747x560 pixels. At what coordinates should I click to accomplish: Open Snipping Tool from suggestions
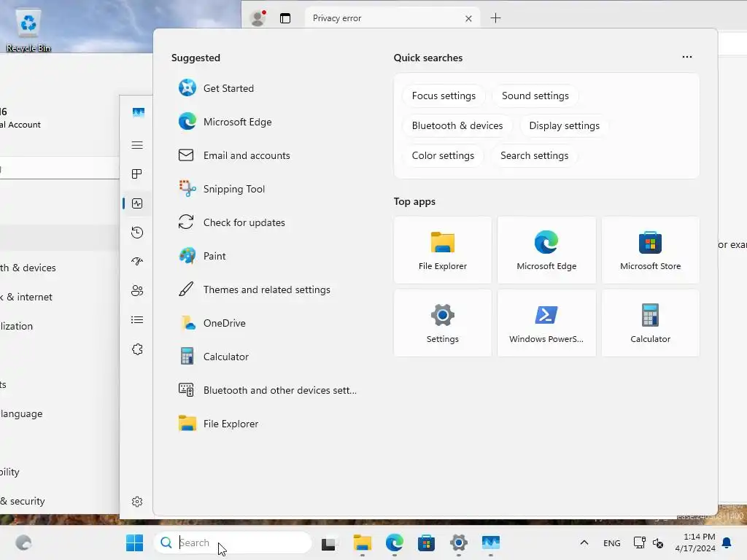pyautogui.click(x=222, y=189)
